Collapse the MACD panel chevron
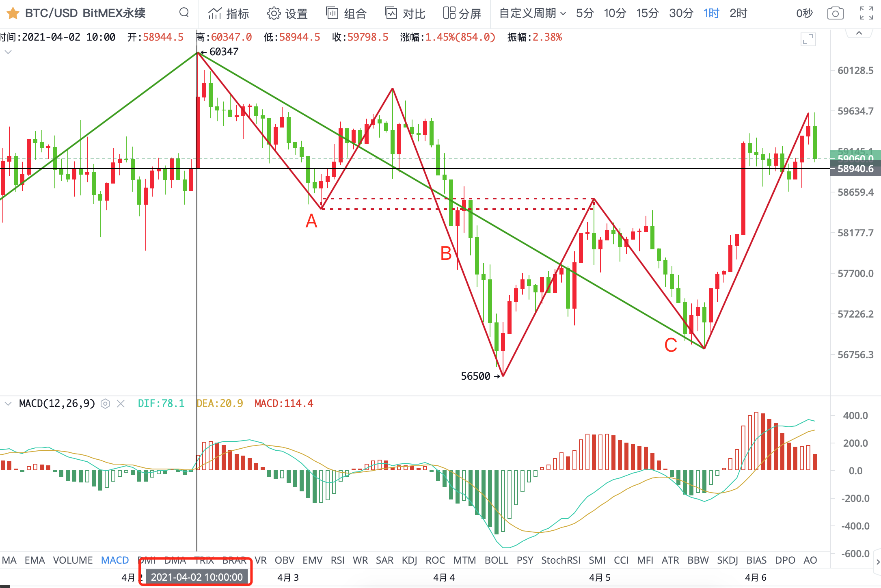881x588 pixels. click(x=8, y=404)
